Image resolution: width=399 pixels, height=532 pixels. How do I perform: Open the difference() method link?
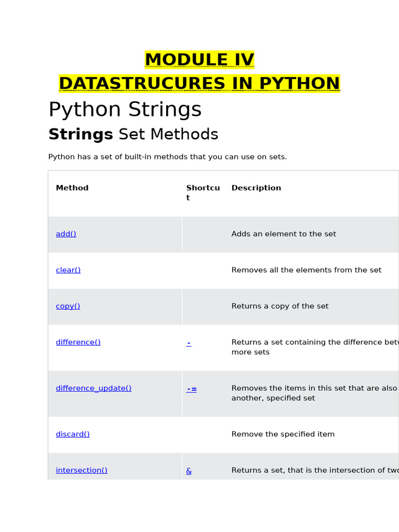[x=78, y=342]
